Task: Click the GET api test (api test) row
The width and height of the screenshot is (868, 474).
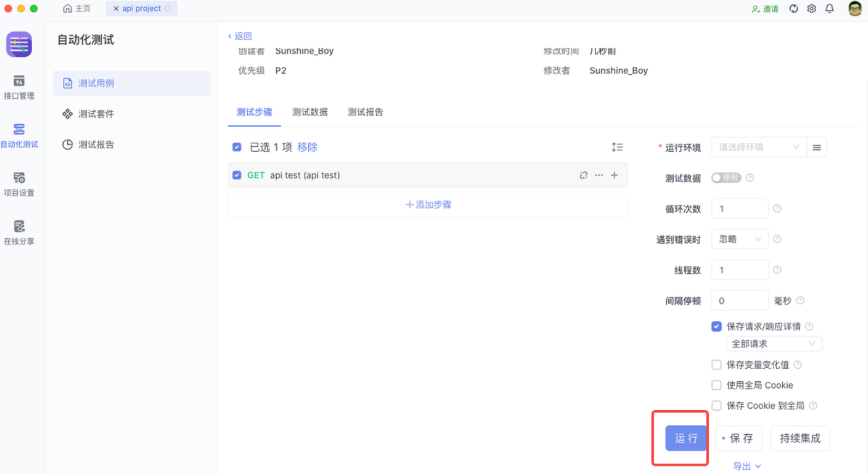Action: [x=428, y=175]
